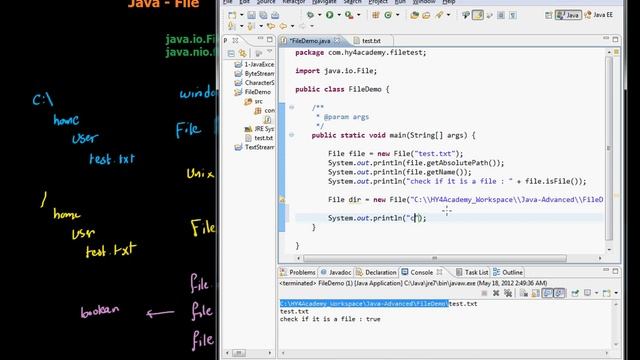Click Remove All Terminated Launches icon

pyautogui.click(x=508, y=293)
